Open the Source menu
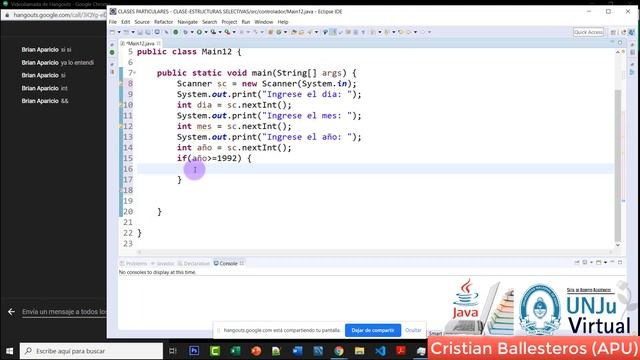Image resolution: width=640 pixels, height=360 pixels. pos(142,22)
